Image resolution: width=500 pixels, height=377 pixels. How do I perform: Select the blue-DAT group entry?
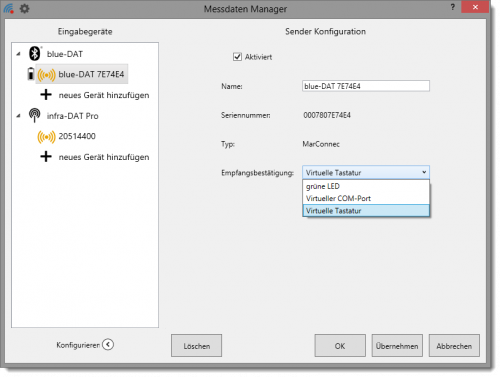pos(65,54)
